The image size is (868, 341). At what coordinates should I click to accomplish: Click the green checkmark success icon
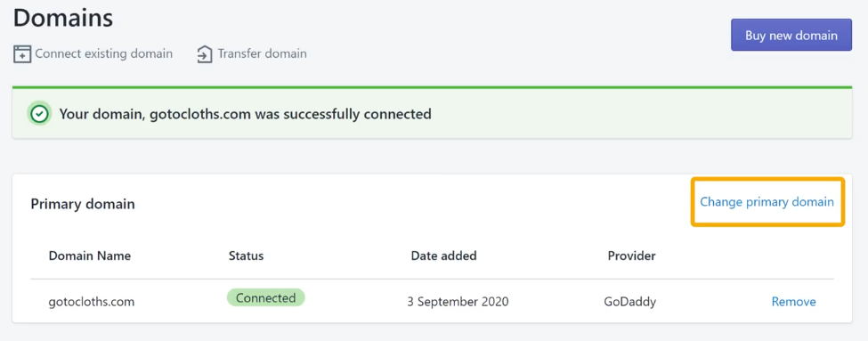click(x=39, y=115)
